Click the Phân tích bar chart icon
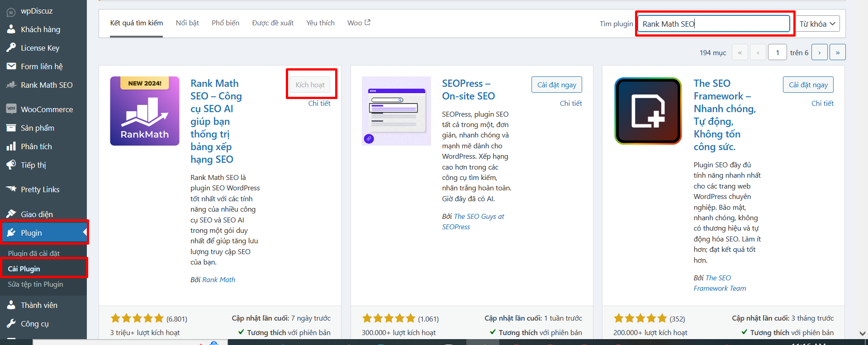The width and height of the screenshot is (868, 345). [11, 147]
